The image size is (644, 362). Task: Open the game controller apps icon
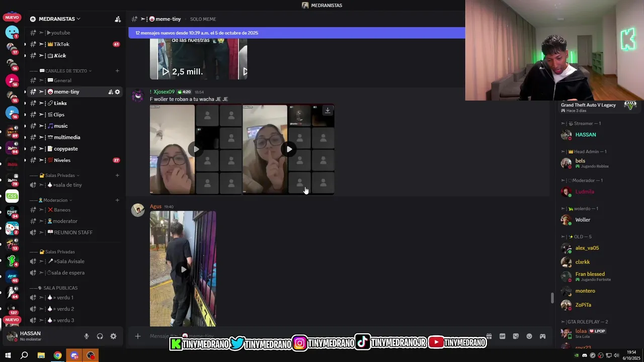(542, 336)
